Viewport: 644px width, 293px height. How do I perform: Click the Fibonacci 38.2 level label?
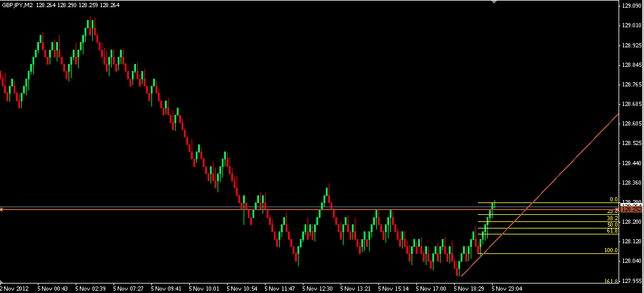pyautogui.click(x=613, y=218)
